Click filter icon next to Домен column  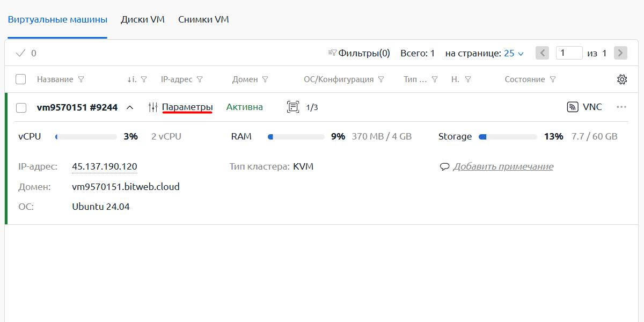tap(265, 79)
